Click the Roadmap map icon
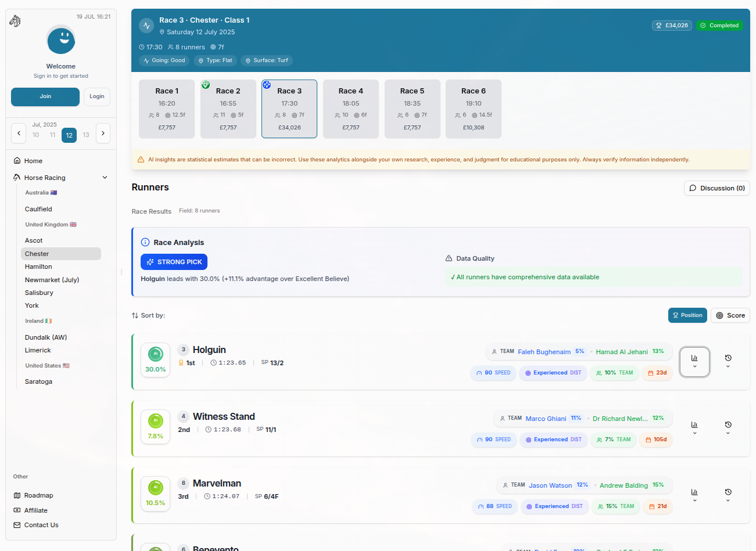This screenshot has height=551, width=756. click(x=17, y=495)
